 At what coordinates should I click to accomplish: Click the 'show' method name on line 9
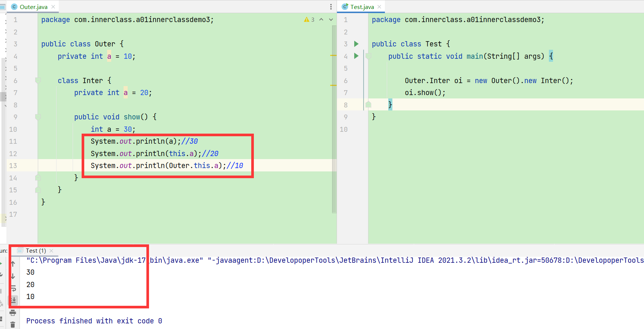[x=132, y=117]
